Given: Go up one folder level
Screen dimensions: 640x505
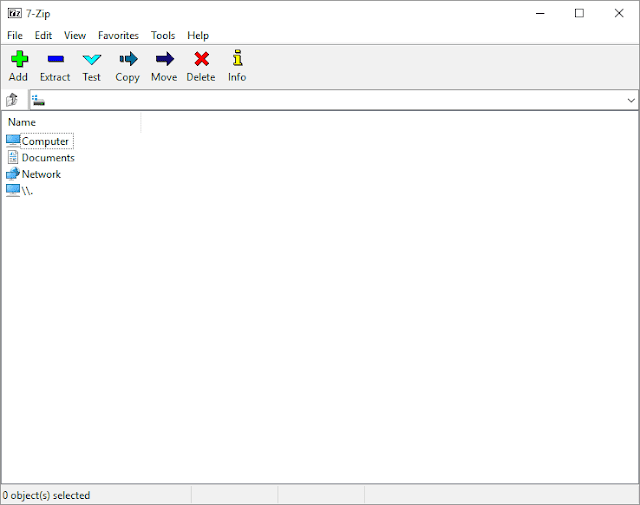Looking at the screenshot, I should point(12,100).
